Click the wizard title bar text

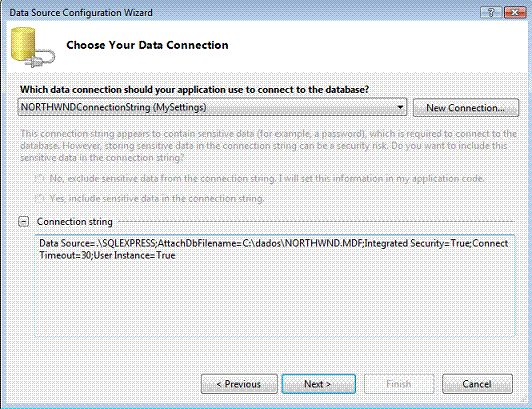[x=81, y=13]
